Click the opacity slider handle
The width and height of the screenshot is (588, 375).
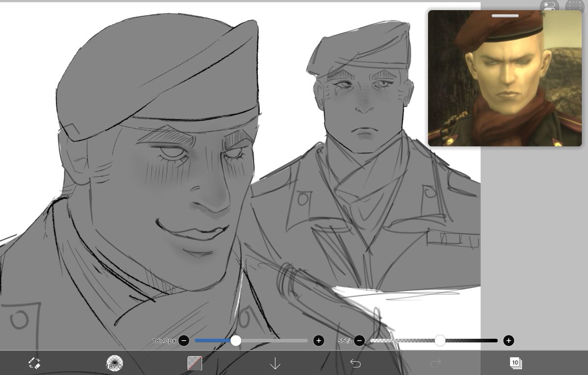(x=440, y=340)
